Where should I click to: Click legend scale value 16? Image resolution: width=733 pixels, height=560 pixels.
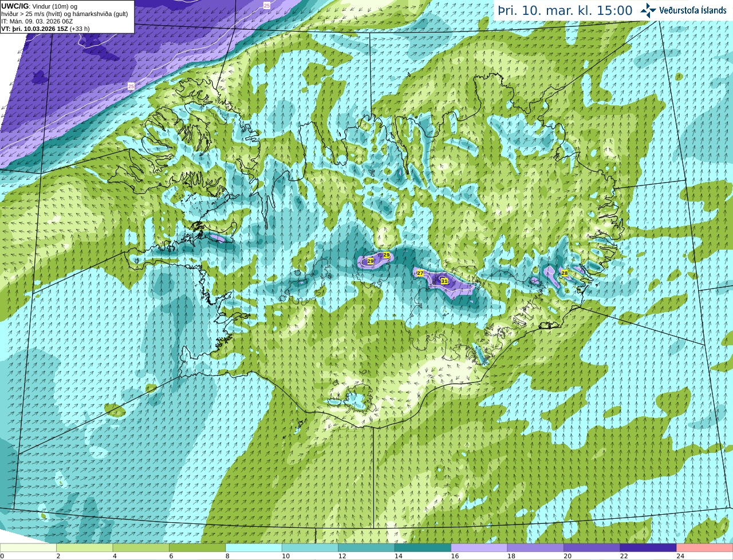click(455, 556)
